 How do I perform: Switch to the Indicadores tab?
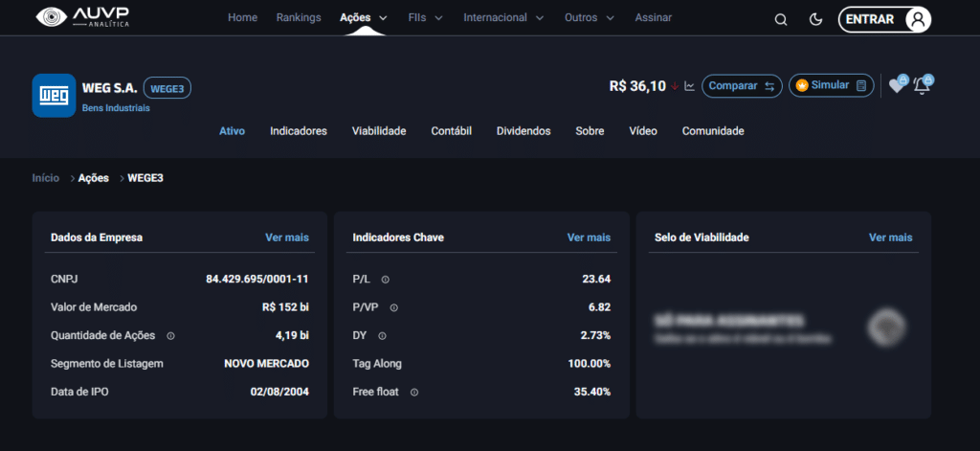point(299,131)
